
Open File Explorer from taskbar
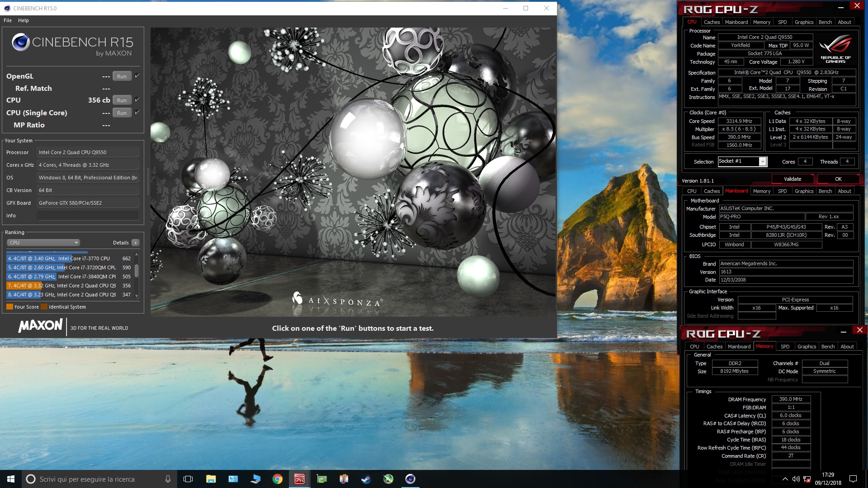pos(211,479)
